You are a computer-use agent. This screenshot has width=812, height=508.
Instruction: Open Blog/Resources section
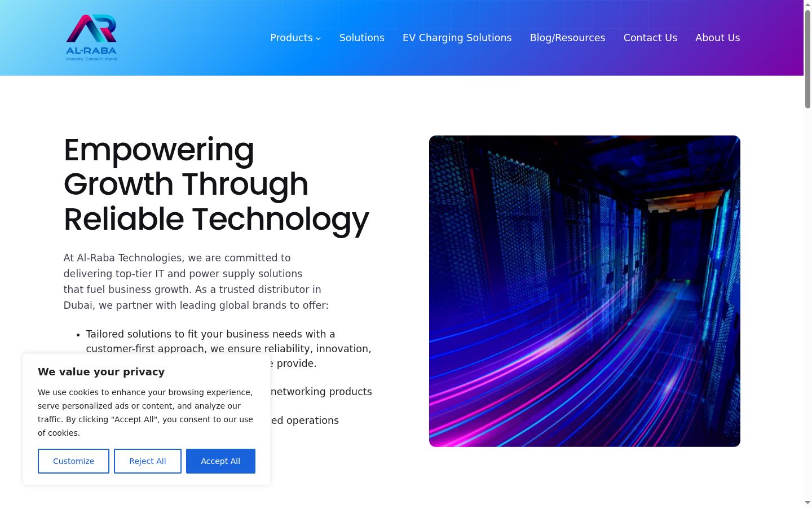[x=568, y=38]
